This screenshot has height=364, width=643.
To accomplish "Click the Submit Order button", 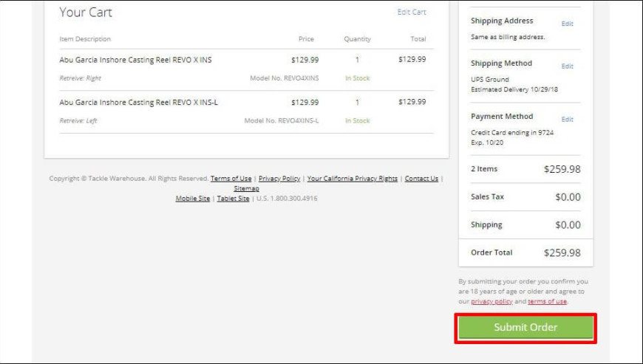I will click(x=525, y=328).
